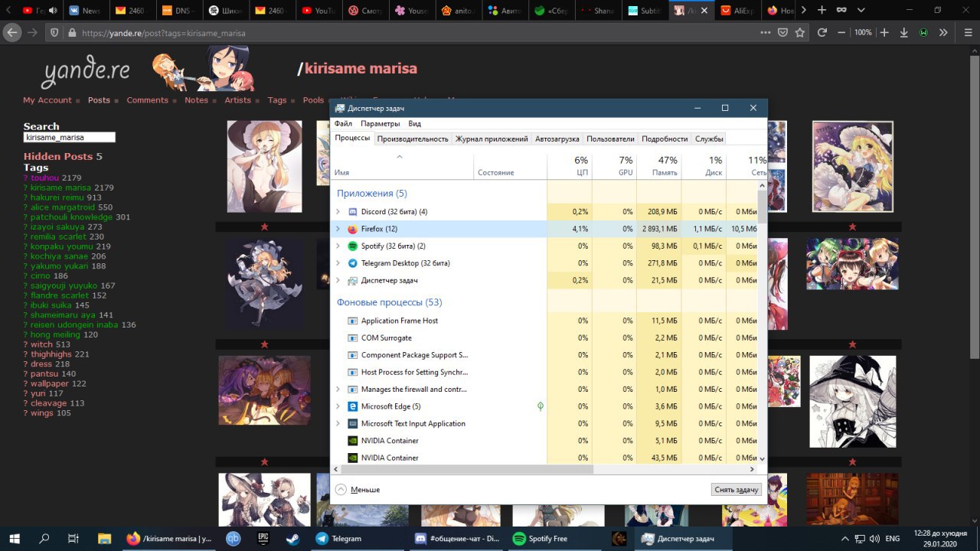Expand the Spotify process group
Screen dimensions: 980x551
click(x=338, y=246)
